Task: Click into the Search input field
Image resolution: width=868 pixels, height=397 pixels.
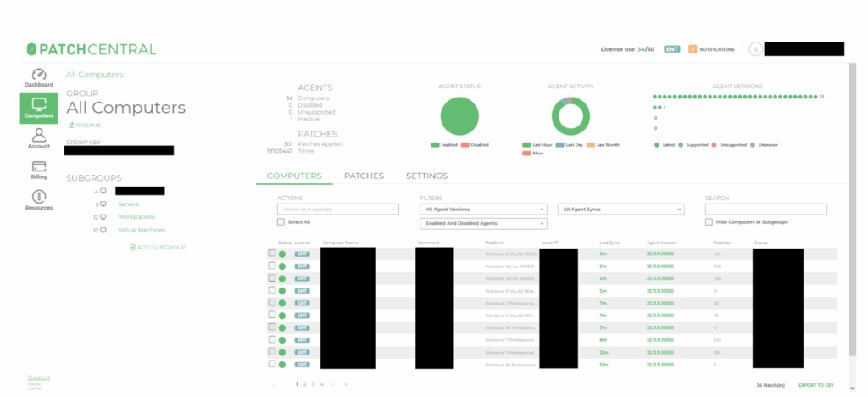Action: coord(765,210)
